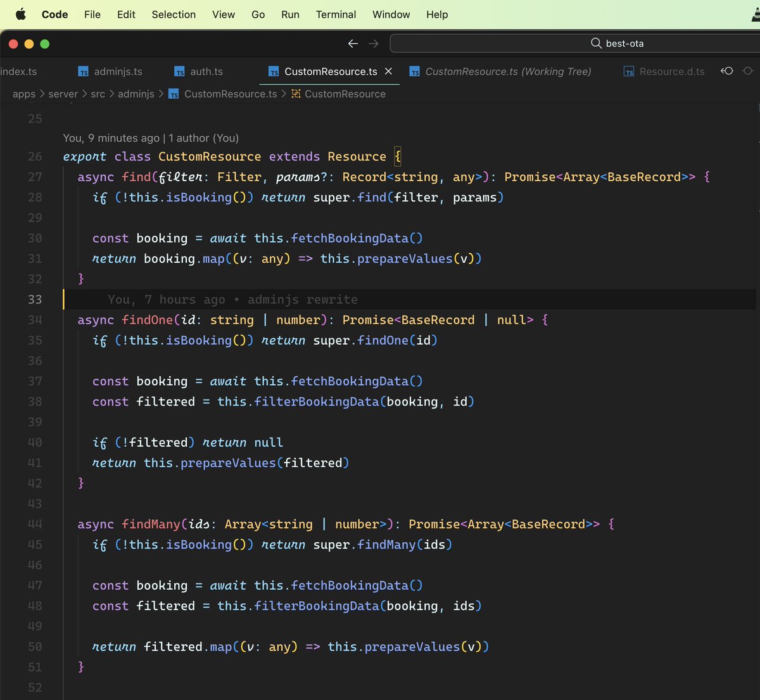Open the Window menu
Screen dimensions: 760x700
[391, 15]
